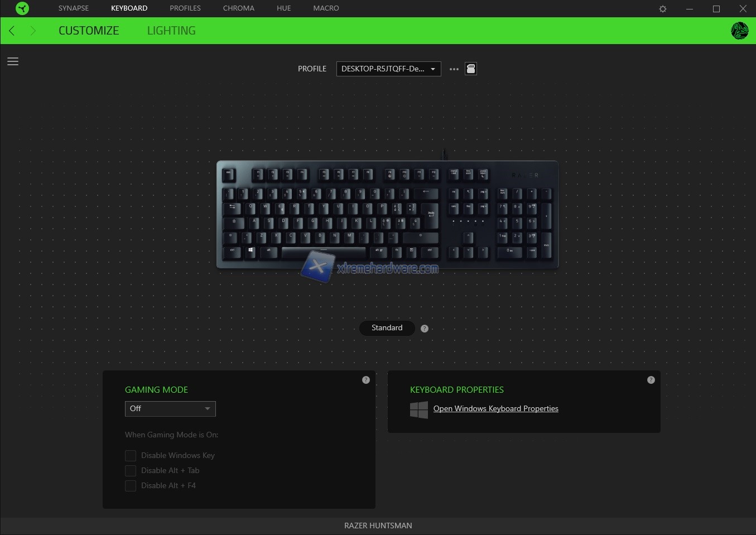Viewport: 756px width, 535px height.
Task: Open Gaming Mode panel help icon
Action: 366,380
